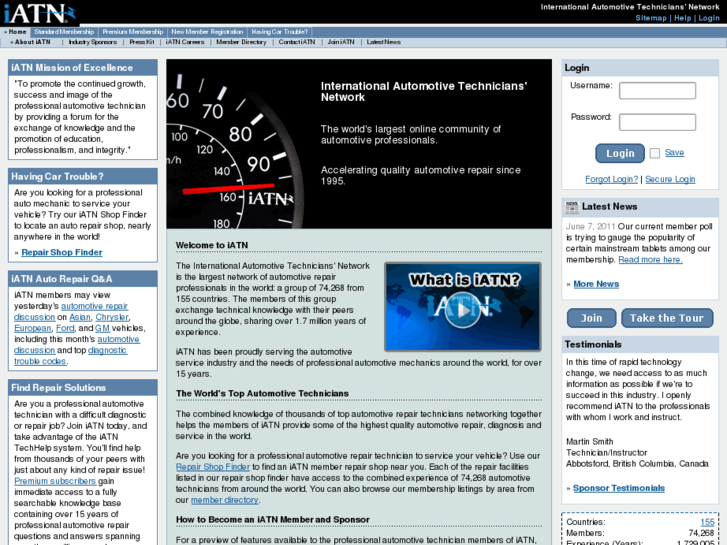727x545 pixels.
Task: Open Press Kit submenu item
Action: (141, 42)
